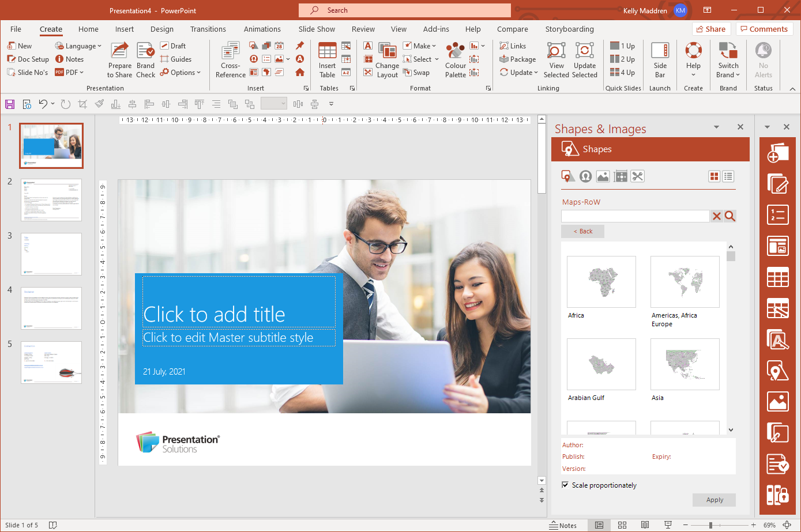Select the Swap tool
The image size is (801, 532).
coord(416,72)
